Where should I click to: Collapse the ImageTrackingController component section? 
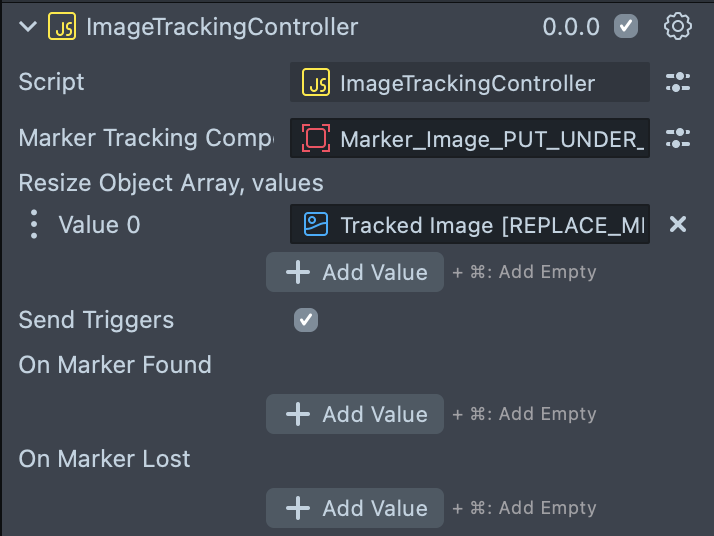coord(27,27)
